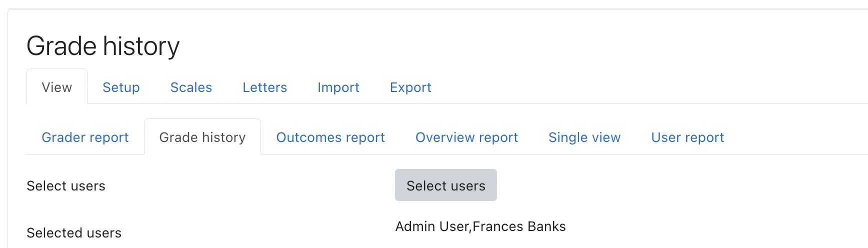The image size is (868, 248).
Task: Open the Grader report sub-tab
Action: coord(85,137)
